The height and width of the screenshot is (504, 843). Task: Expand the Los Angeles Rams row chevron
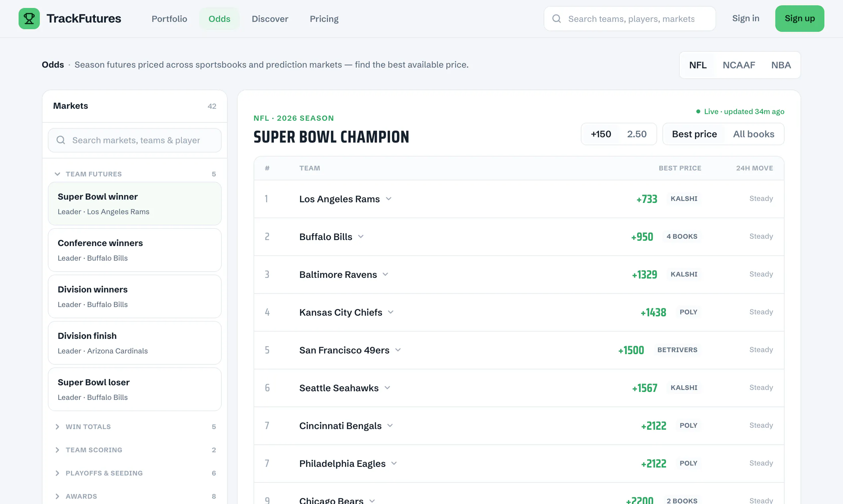pos(389,199)
